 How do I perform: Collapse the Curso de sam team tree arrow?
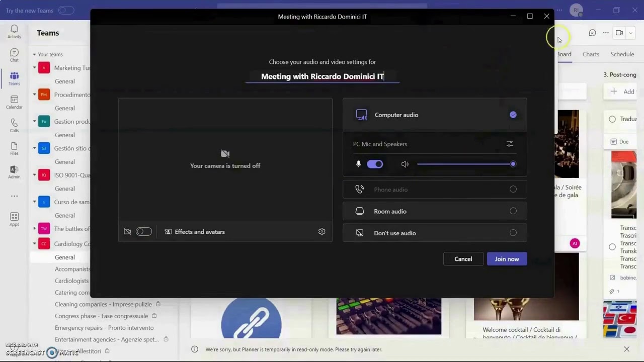(34, 202)
